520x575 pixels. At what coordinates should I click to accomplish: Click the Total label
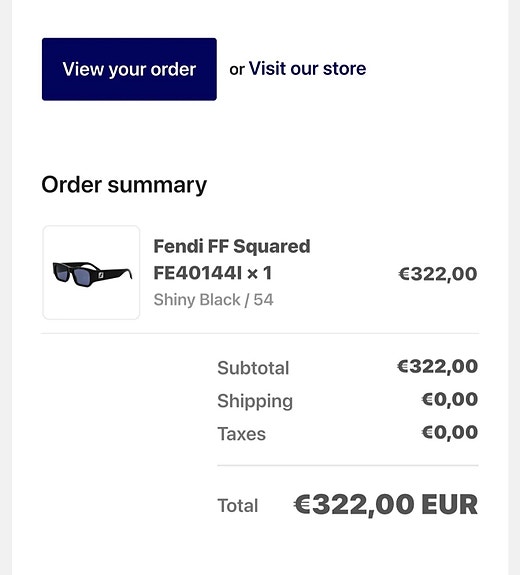(238, 506)
